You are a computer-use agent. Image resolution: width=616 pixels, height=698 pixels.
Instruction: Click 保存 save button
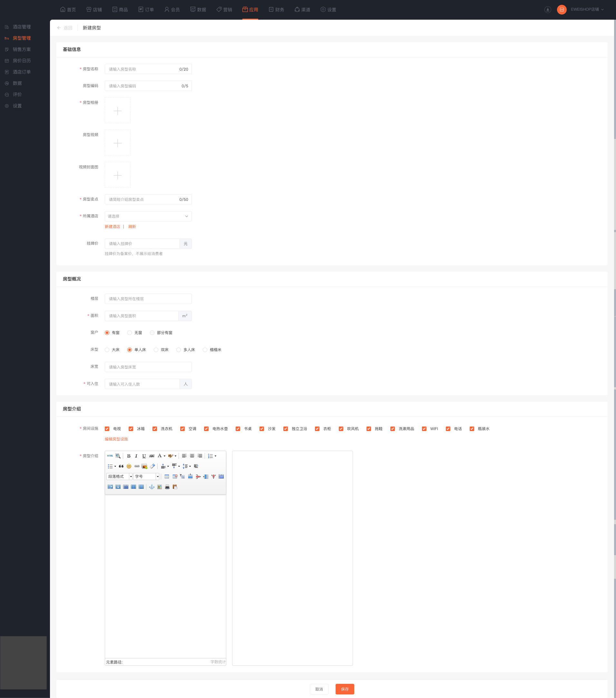(x=345, y=689)
